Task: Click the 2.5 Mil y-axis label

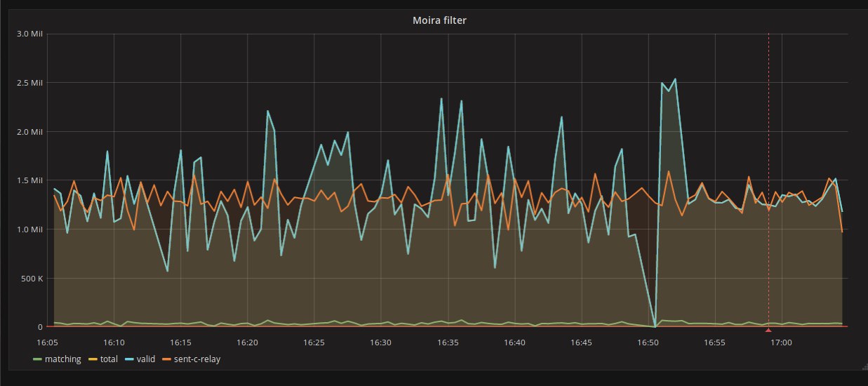Action: (x=30, y=83)
